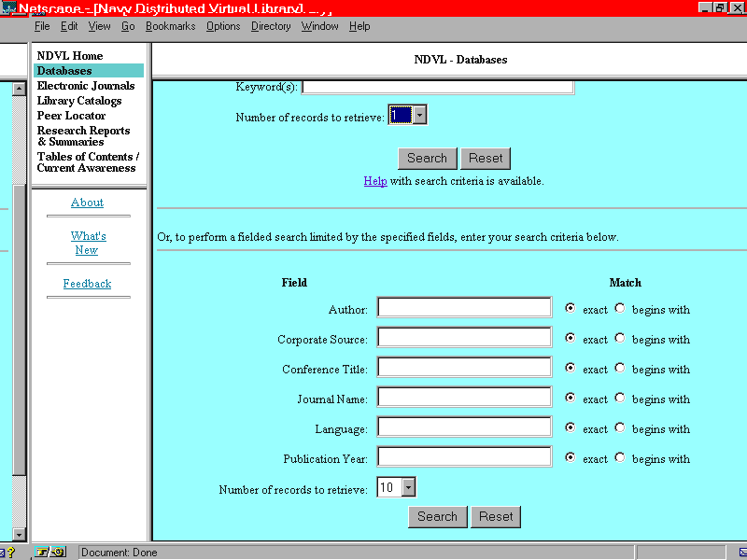Viewport: 747px width, 560px height.
Task: Click Reset button below Publication Year field
Action: click(x=496, y=517)
